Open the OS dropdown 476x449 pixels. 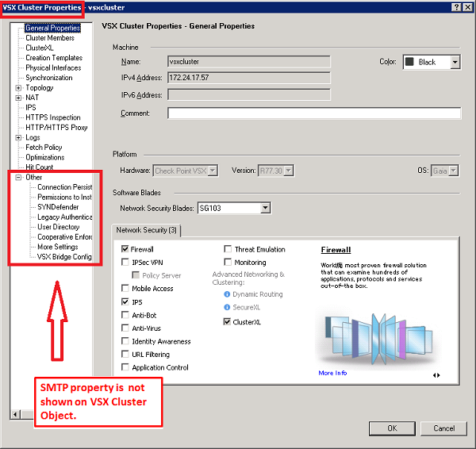(x=453, y=171)
